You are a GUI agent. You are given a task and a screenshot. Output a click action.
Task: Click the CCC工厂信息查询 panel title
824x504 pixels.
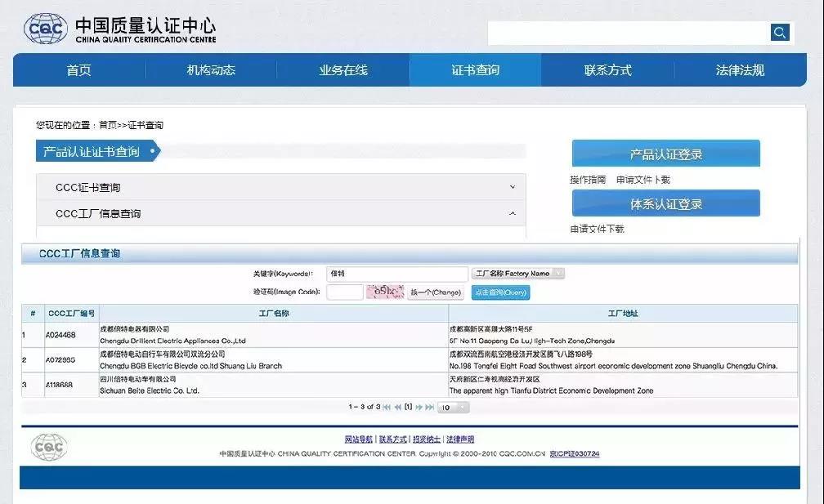pyautogui.click(x=79, y=253)
